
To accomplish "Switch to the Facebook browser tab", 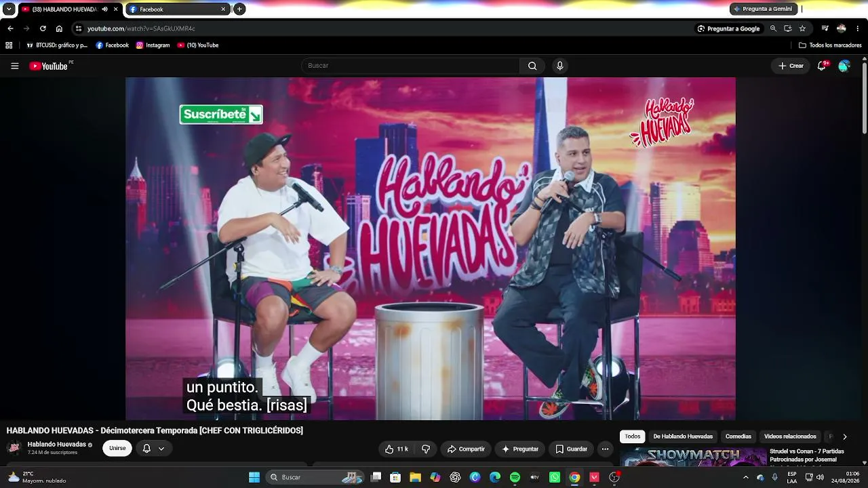I will click(x=178, y=9).
